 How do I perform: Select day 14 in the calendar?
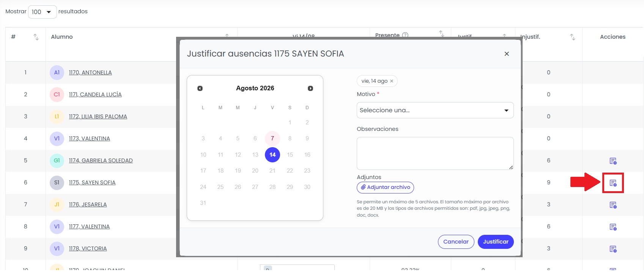[272, 155]
